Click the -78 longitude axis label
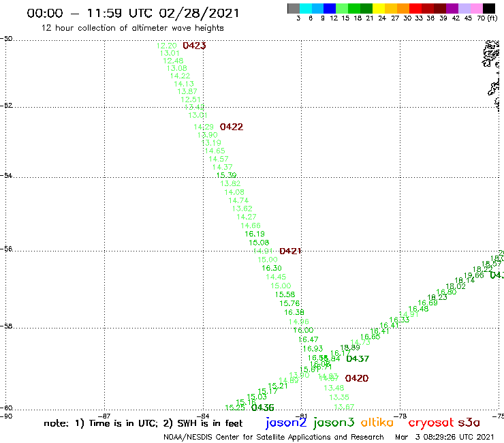The width and height of the screenshot is (504, 443). (x=400, y=416)
